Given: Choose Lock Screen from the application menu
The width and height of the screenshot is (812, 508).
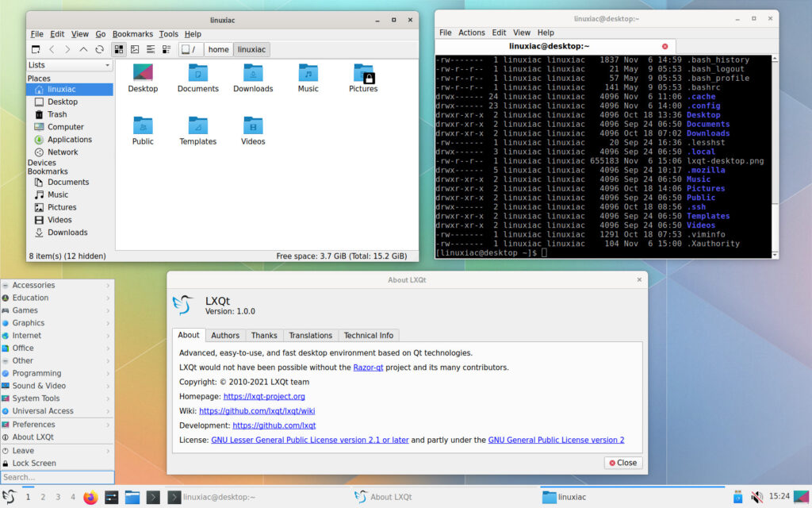Looking at the screenshot, I should (x=57, y=464).
